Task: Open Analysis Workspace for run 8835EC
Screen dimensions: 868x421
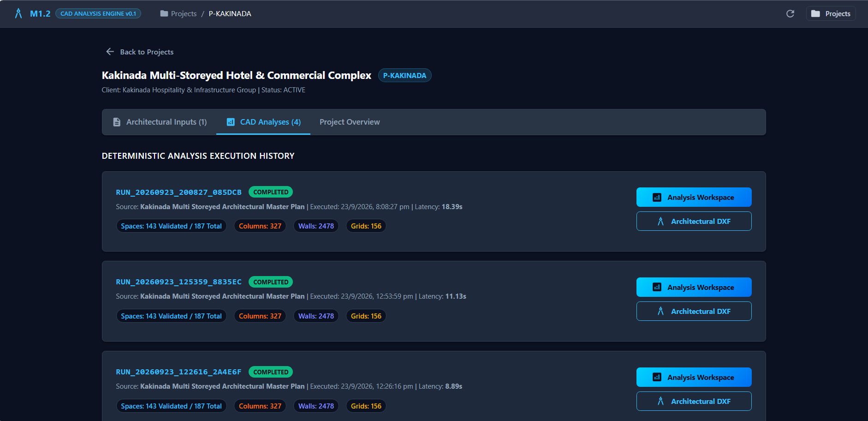Action: point(694,287)
